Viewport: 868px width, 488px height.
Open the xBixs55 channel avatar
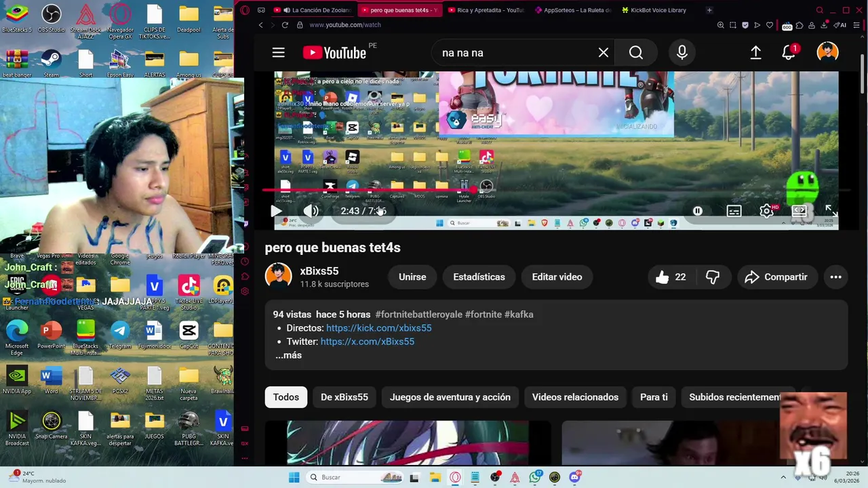[x=278, y=277]
